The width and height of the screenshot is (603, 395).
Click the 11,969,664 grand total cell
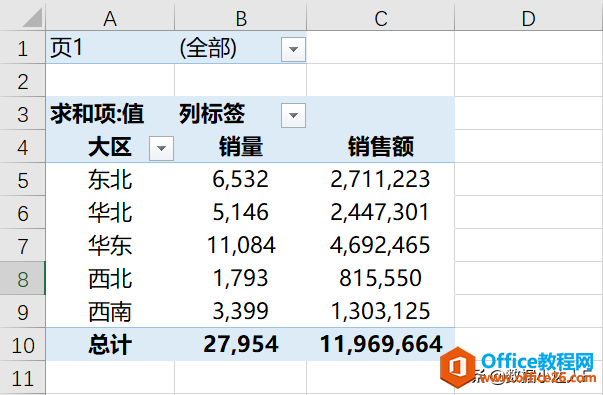click(x=381, y=345)
